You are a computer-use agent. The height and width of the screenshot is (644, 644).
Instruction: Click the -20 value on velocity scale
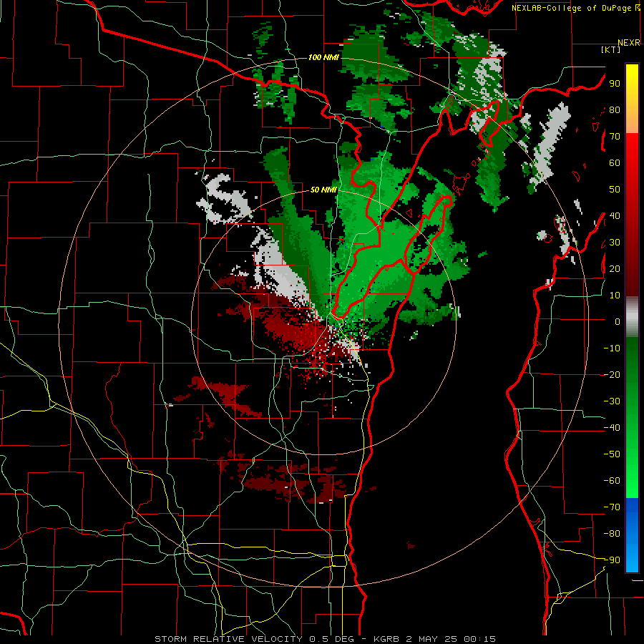coord(612,375)
